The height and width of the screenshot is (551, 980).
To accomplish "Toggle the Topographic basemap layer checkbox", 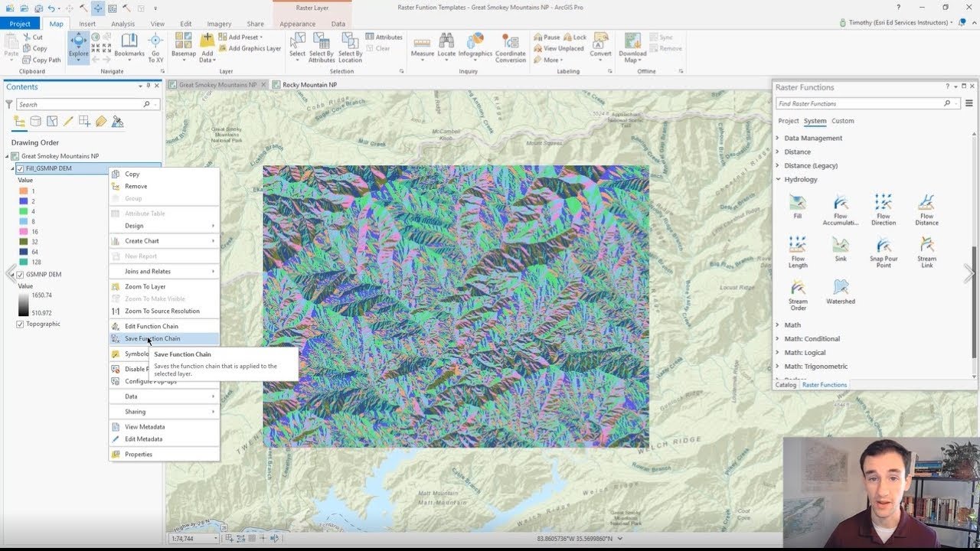I will tap(20, 324).
